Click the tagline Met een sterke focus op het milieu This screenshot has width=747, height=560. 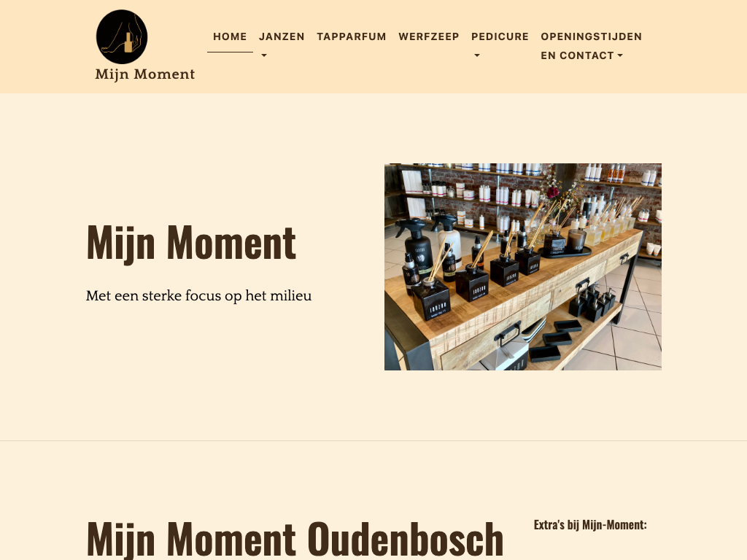(x=198, y=296)
